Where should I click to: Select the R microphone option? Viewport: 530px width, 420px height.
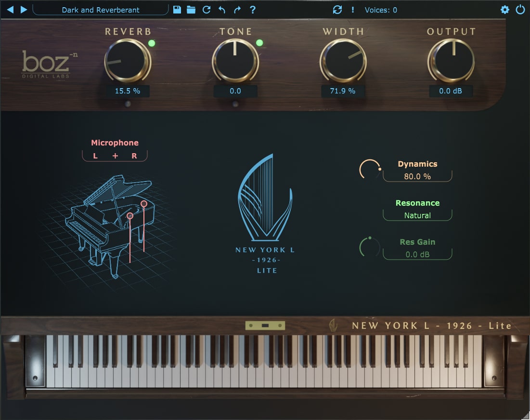tap(134, 155)
